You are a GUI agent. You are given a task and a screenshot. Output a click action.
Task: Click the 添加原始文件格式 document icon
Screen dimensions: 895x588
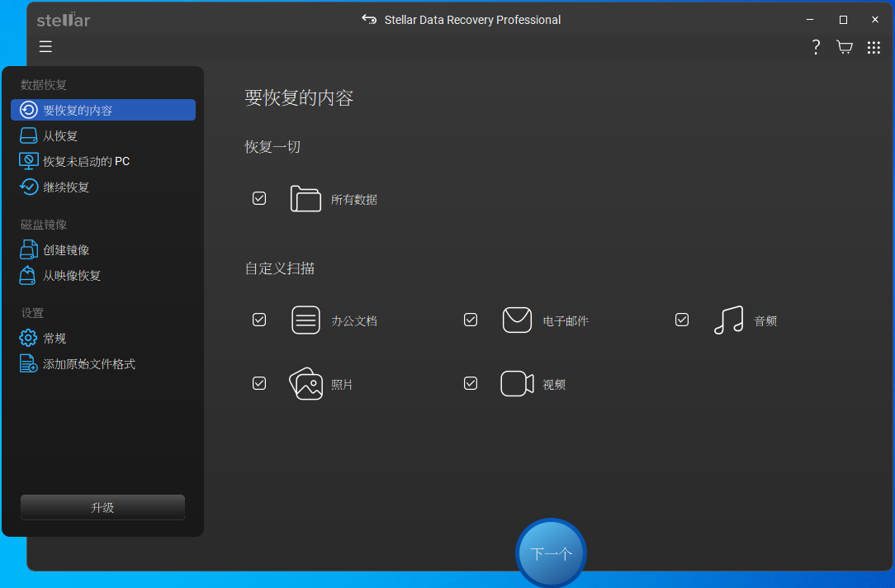click(x=29, y=363)
